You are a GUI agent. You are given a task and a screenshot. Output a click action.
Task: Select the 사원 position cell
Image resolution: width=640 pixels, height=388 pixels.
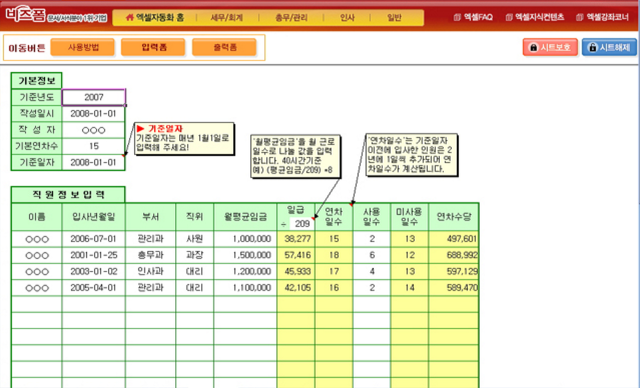point(195,239)
